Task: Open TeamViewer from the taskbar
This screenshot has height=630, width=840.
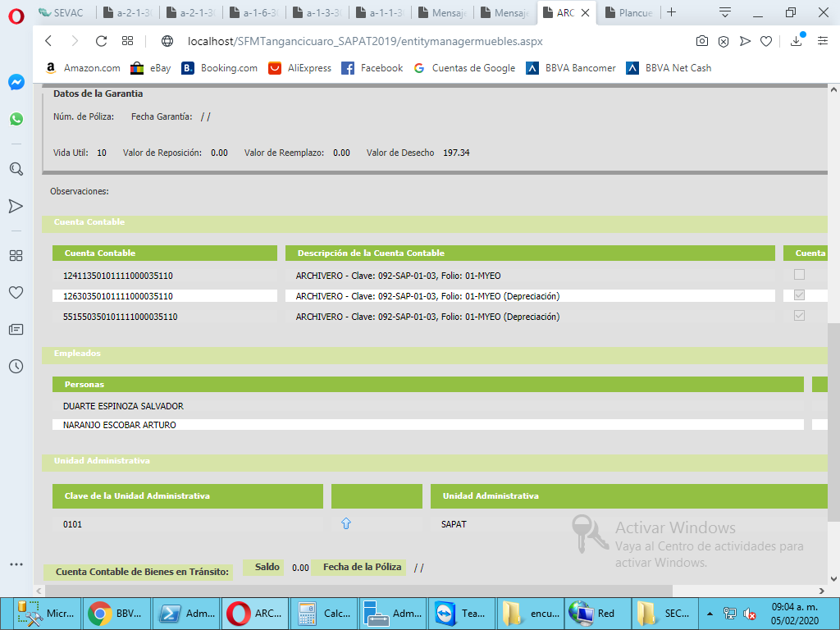Action: click(x=460, y=614)
